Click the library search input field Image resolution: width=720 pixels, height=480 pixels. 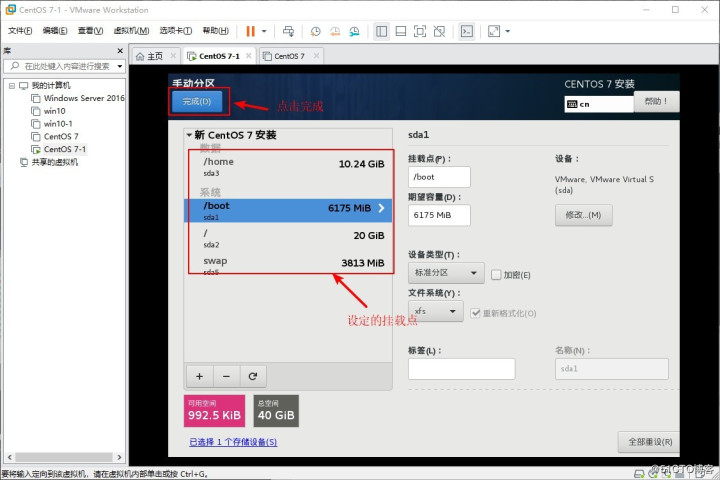pos(62,66)
